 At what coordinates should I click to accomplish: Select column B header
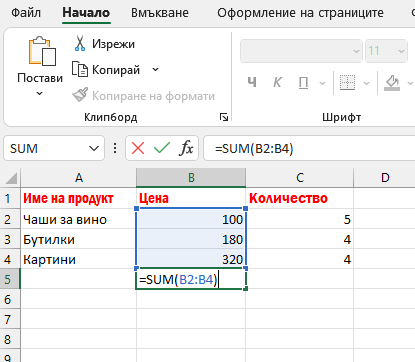(x=191, y=177)
